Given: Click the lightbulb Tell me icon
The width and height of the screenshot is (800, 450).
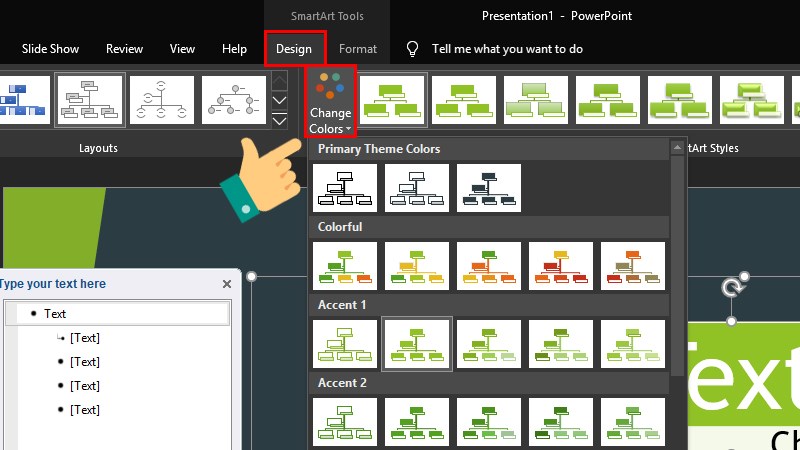Looking at the screenshot, I should 412,49.
